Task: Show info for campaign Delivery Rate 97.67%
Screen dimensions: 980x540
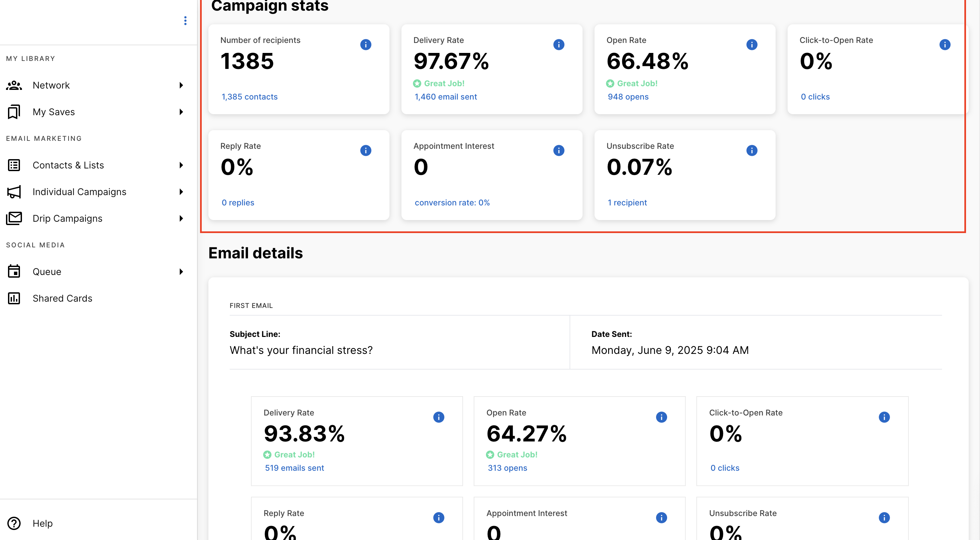Action: [559, 45]
